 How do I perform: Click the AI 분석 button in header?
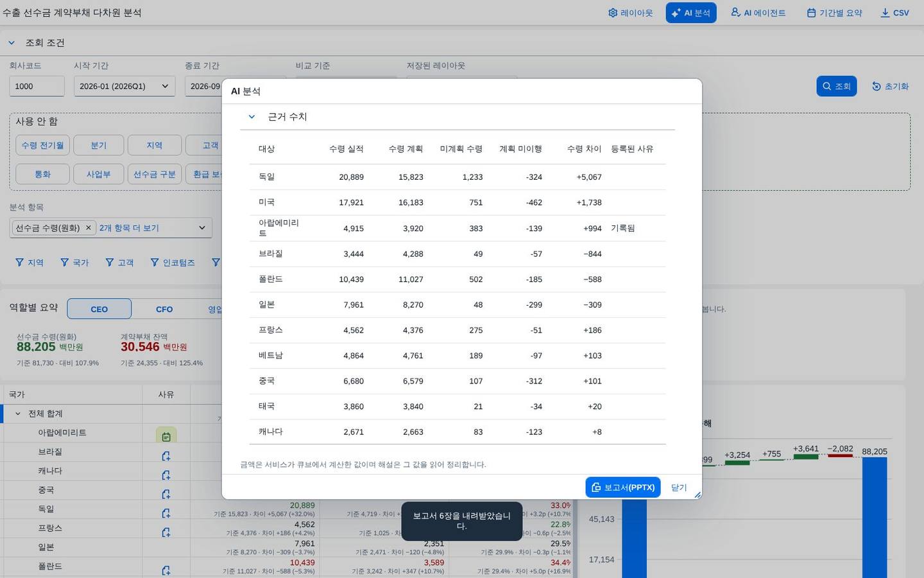690,13
